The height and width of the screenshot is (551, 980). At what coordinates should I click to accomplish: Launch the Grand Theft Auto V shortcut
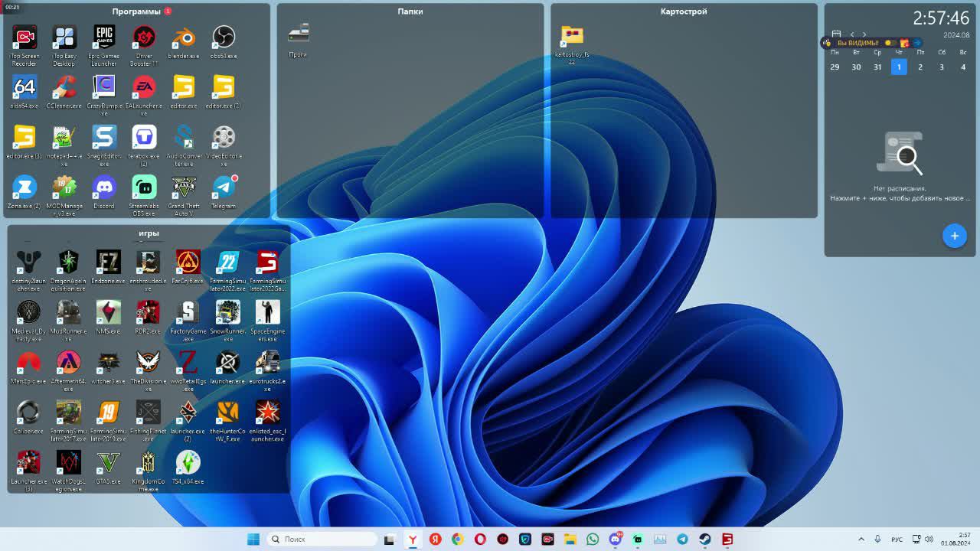click(184, 195)
